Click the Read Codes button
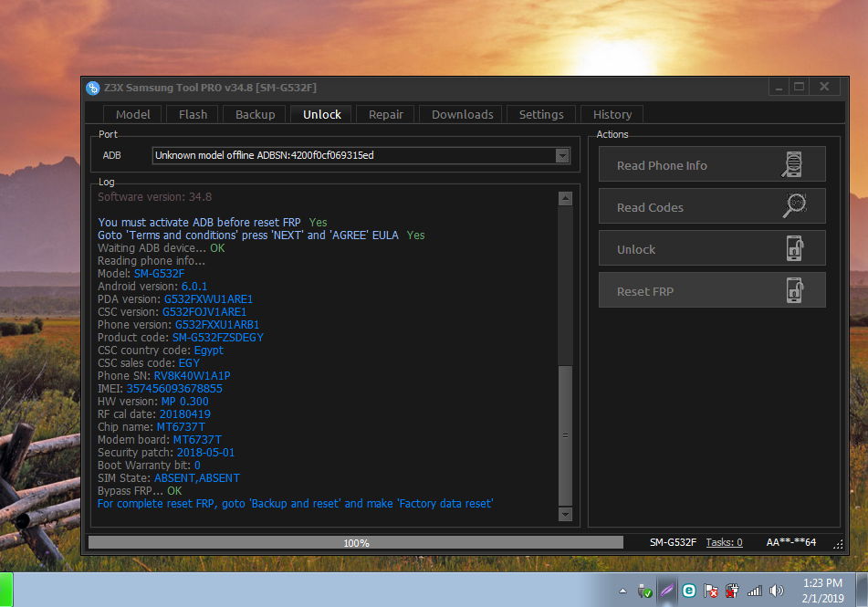Viewport: 868px width, 607px height. pos(712,206)
